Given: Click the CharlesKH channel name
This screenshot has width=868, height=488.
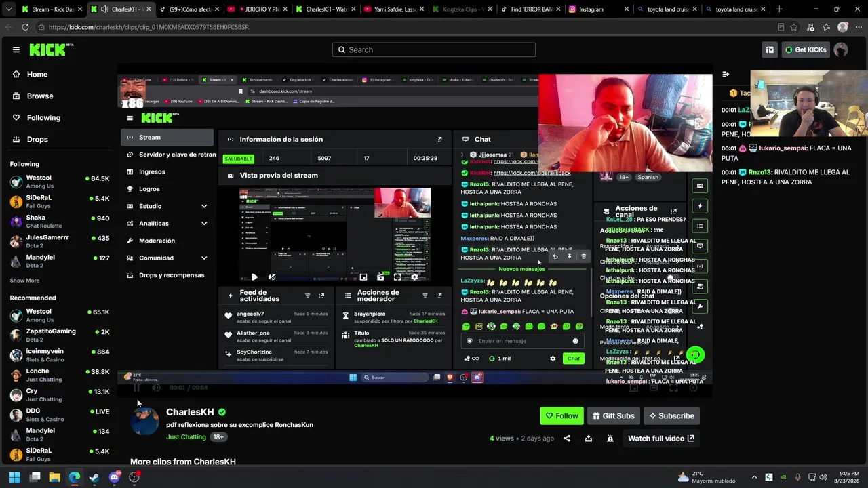Looking at the screenshot, I should click(190, 412).
